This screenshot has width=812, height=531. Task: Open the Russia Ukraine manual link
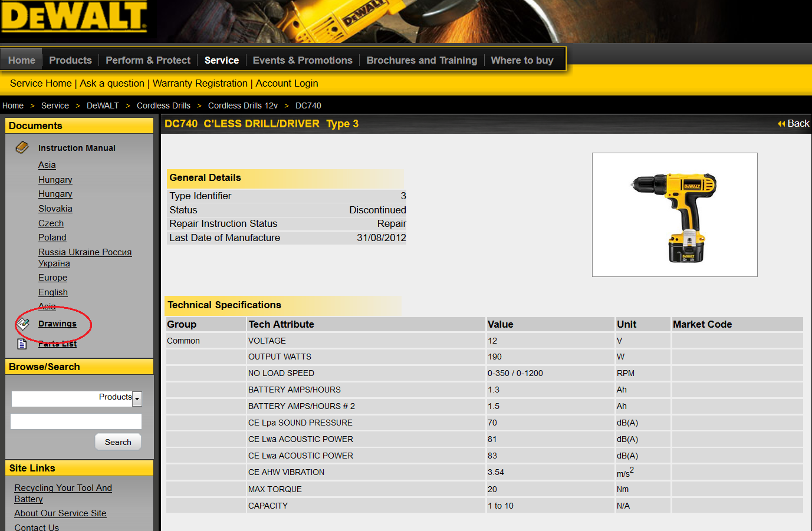[85, 258]
